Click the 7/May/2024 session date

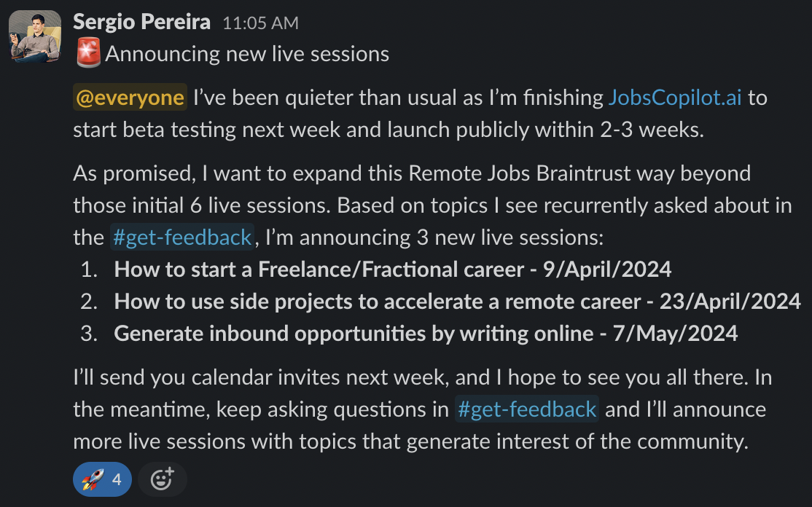[x=675, y=333]
